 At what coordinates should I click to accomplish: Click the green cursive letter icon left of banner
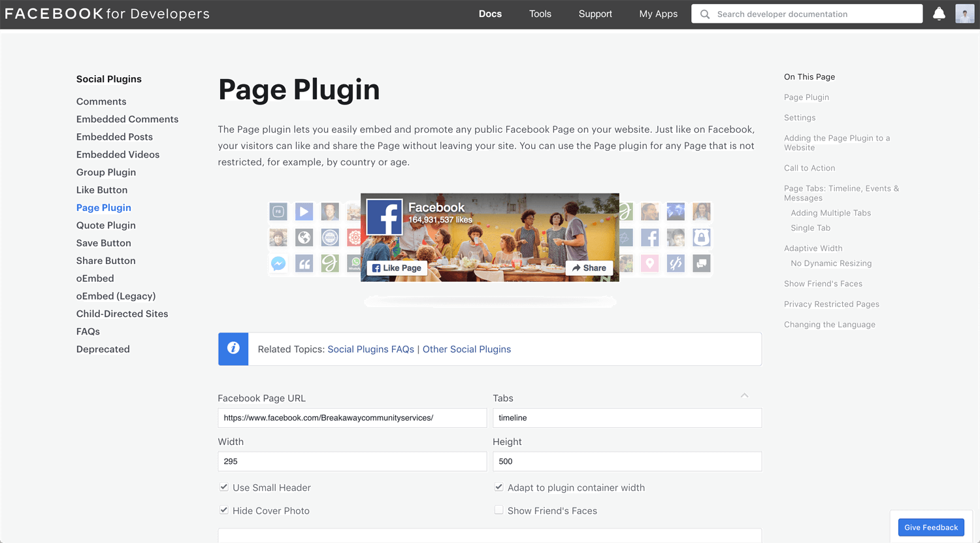(x=330, y=264)
